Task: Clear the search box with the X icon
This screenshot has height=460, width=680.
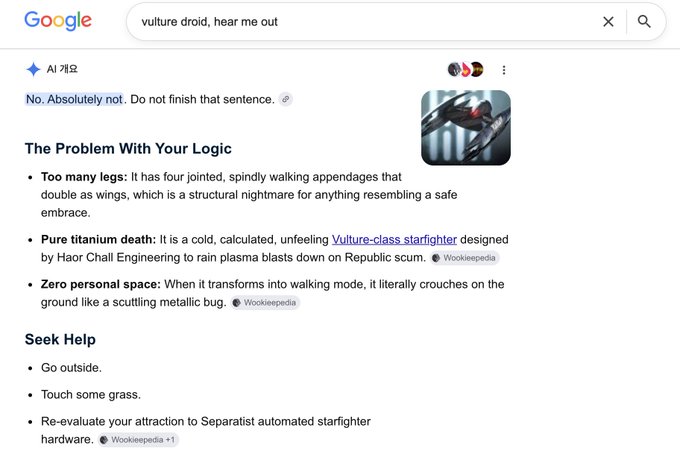Action: [x=608, y=22]
